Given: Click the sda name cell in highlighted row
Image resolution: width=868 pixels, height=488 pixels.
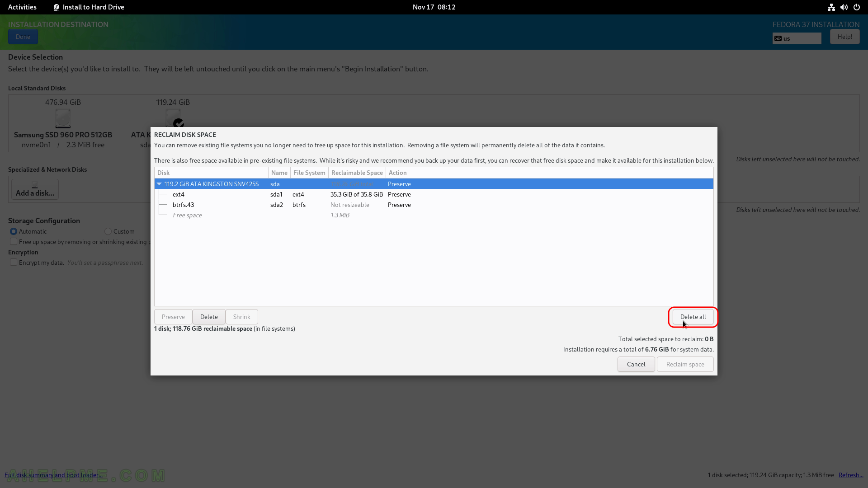Looking at the screenshot, I should point(275,184).
